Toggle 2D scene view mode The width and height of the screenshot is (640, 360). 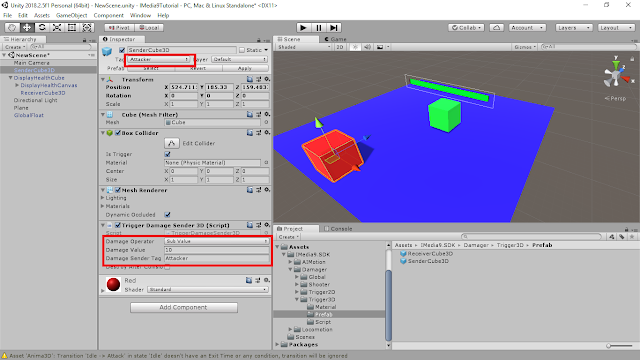tap(340, 47)
